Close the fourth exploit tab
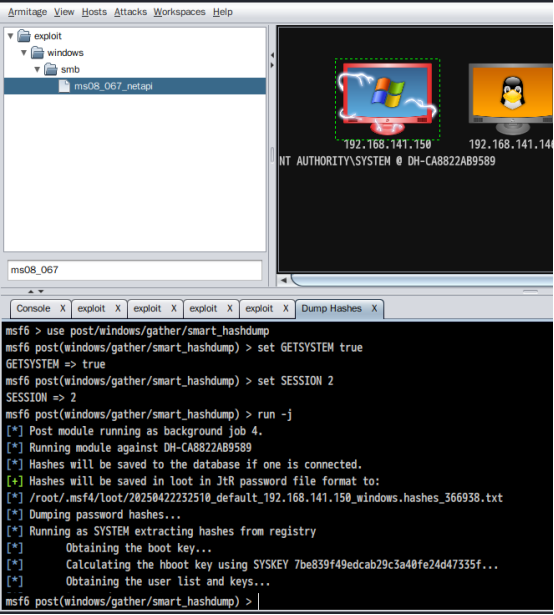 coord(286,309)
